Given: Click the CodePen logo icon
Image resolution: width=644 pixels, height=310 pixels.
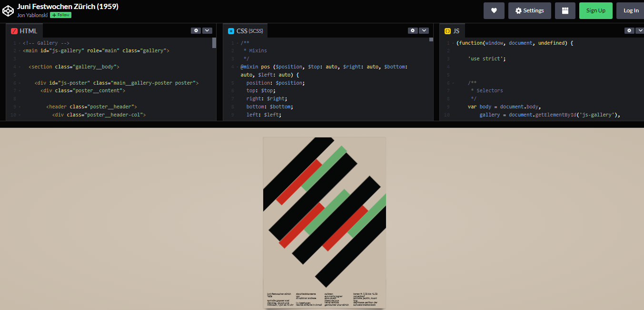Looking at the screenshot, I should [x=8, y=10].
